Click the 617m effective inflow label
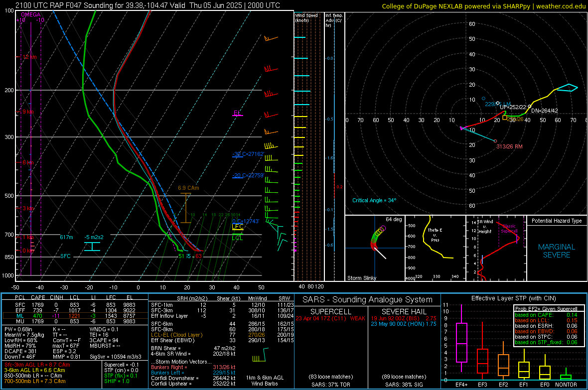The image size is (588, 390). (66, 237)
